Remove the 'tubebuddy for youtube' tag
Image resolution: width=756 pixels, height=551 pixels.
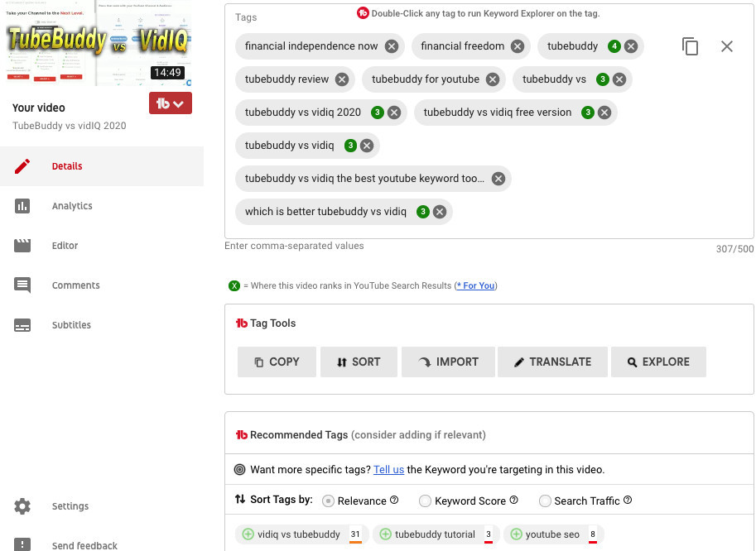coord(492,79)
